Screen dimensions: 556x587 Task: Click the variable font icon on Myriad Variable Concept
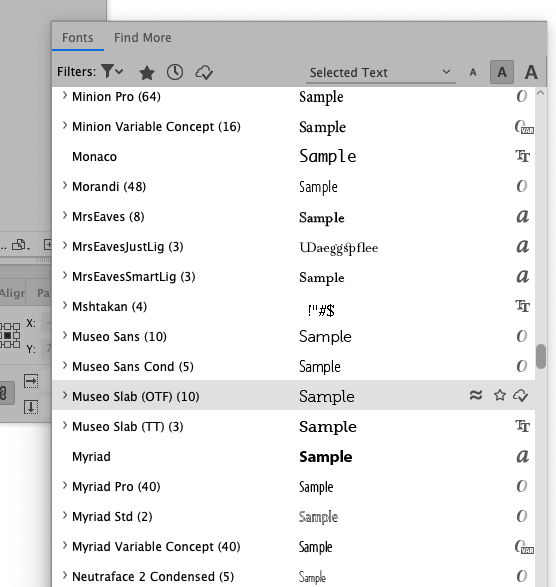pyautogui.click(x=524, y=547)
